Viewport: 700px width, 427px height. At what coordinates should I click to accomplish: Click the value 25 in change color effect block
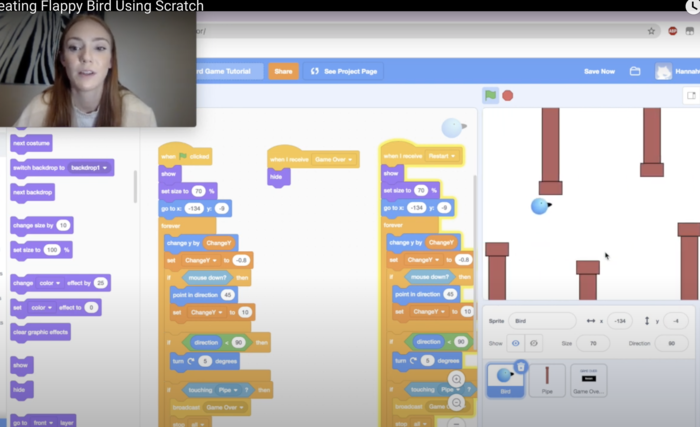(x=100, y=283)
